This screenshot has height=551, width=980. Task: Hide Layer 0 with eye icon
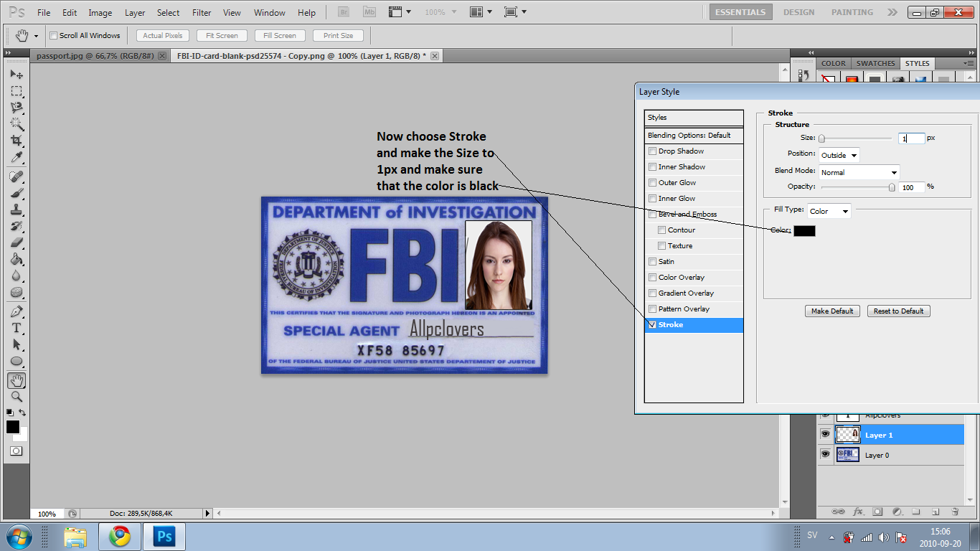(x=825, y=455)
